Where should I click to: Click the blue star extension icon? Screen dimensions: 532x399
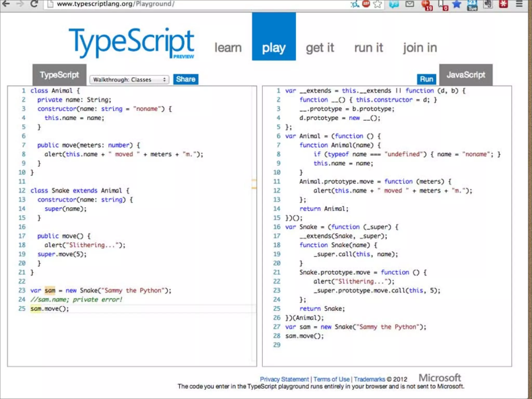pyautogui.click(x=456, y=4)
